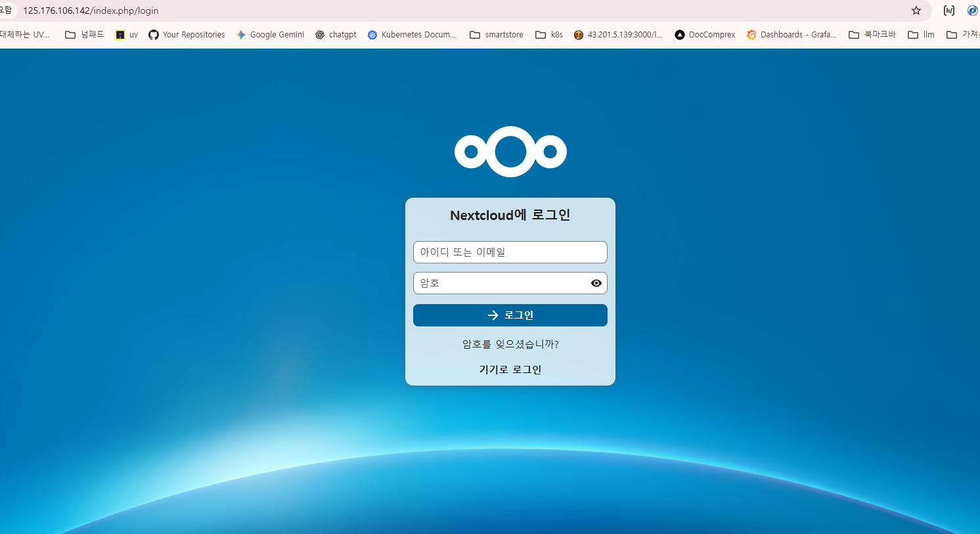This screenshot has height=534, width=980.
Task: Open the 43.201.5.139:3000 bookmark
Action: [x=618, y=35]
